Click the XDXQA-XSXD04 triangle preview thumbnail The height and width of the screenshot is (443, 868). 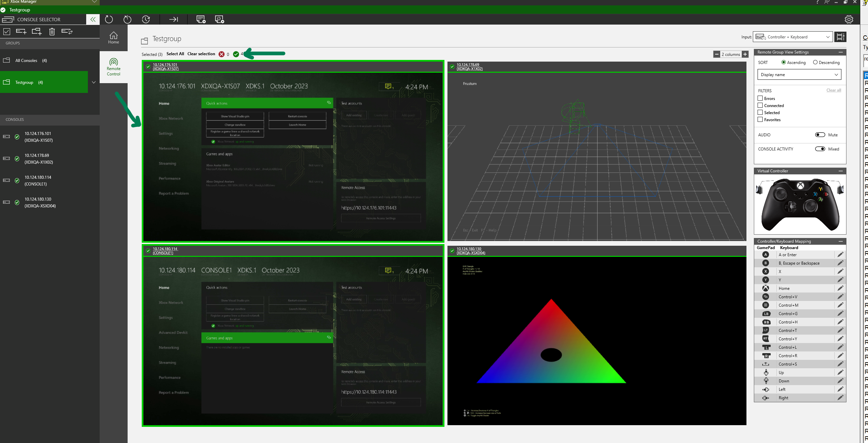(597, 341)
